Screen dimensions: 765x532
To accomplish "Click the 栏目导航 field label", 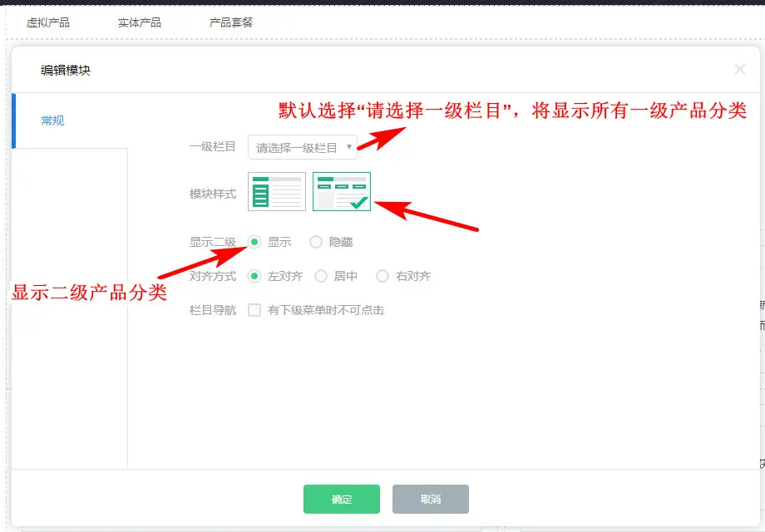I will 213,310.
